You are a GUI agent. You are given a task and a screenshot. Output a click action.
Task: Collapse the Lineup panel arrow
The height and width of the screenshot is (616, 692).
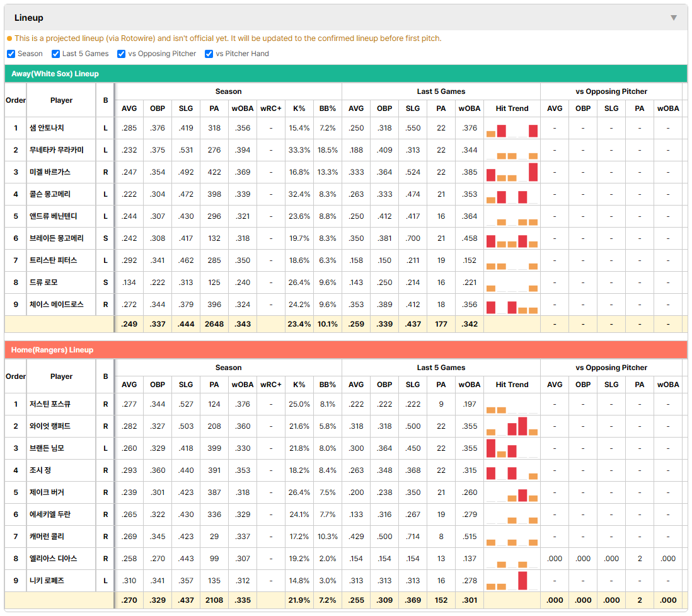tap(674, 18)
